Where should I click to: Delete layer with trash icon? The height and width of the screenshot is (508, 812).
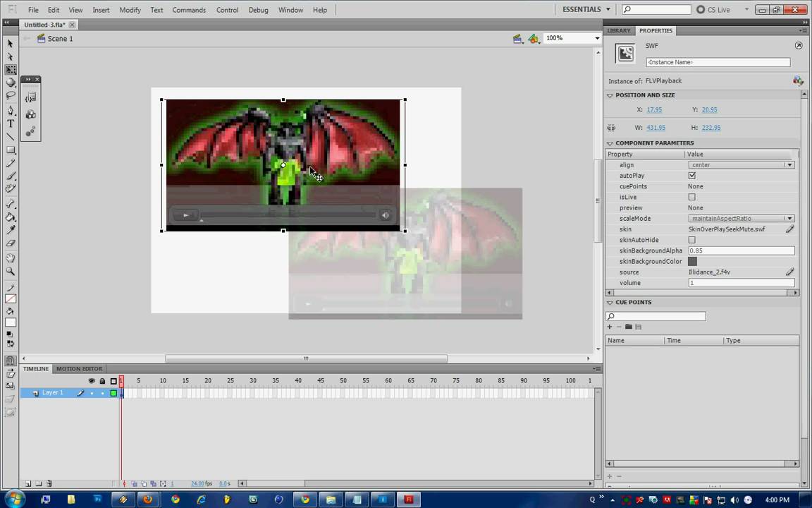[x=49, y=483]
